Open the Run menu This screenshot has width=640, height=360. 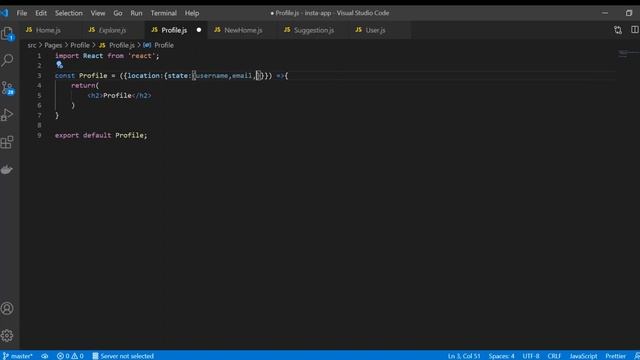tap(136, 13)
